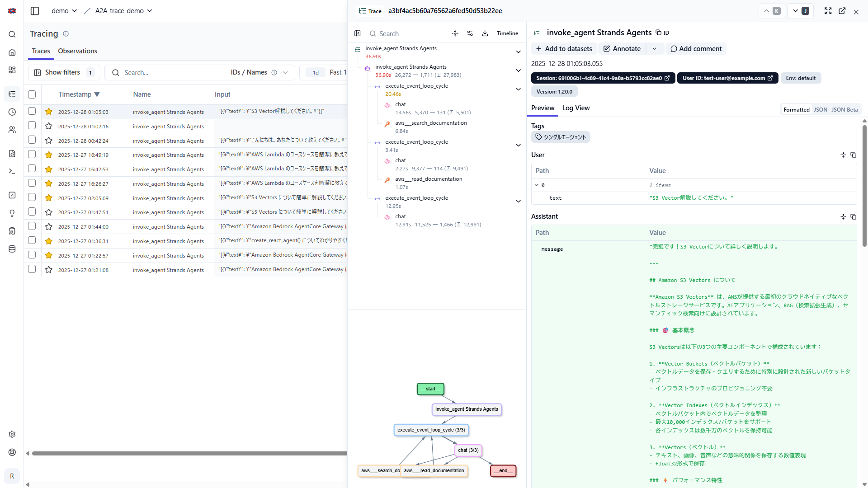
Task: Check the 2025-12-28 01:05:03 trace row
Action: click(32, 111)
